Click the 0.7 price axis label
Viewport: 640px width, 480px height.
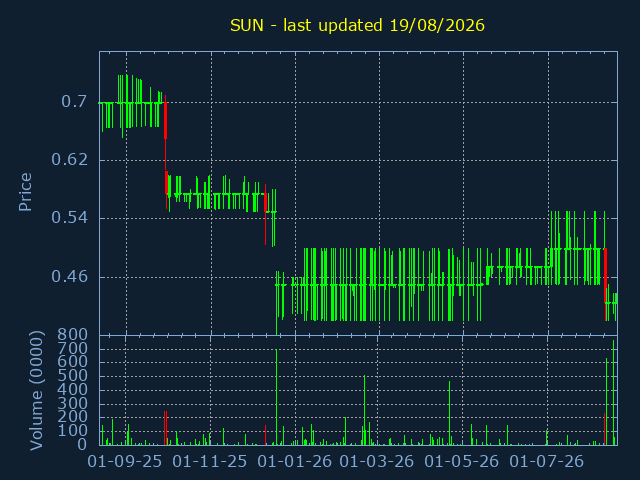pos(74,102)
